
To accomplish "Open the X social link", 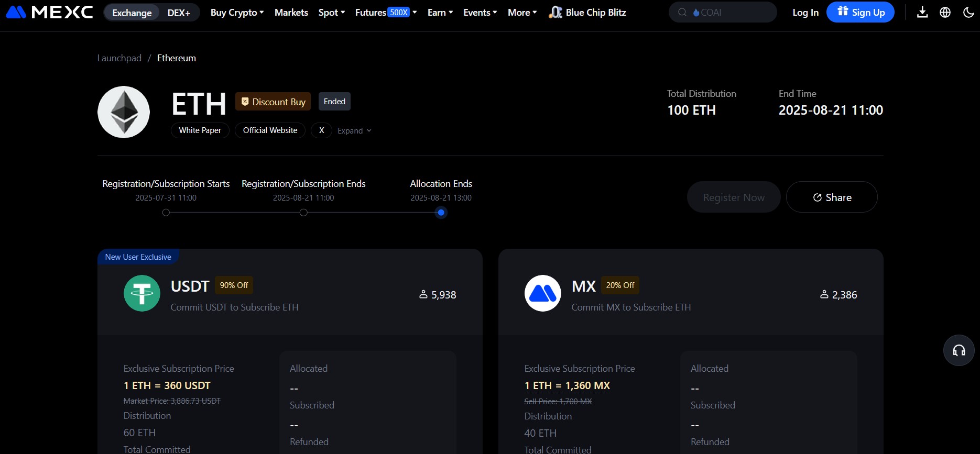I will tap(321, 130).
